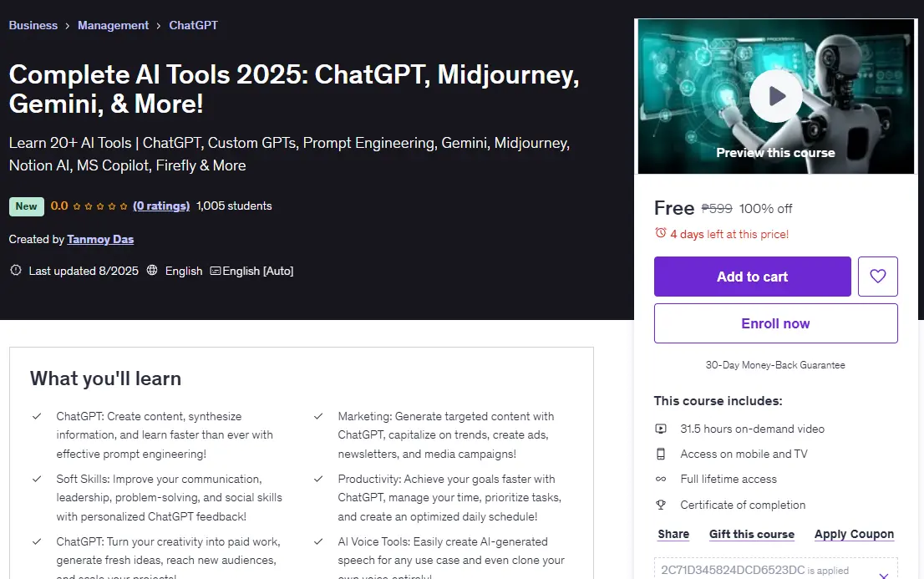Viewport: 924px width, 579px height.
Task: Open instructor Tanmoy Das profile
Action: [100, 240]
